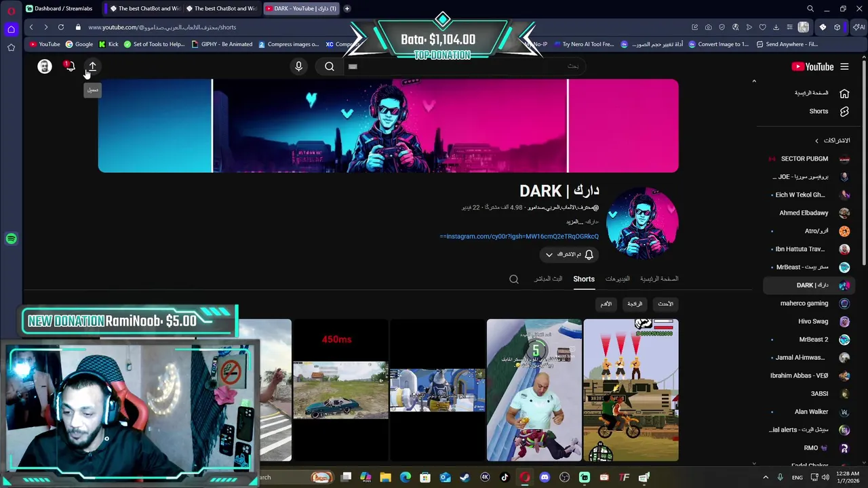Open Steam from the taskbar
This screenshot has width=868, height=488.
465,477
